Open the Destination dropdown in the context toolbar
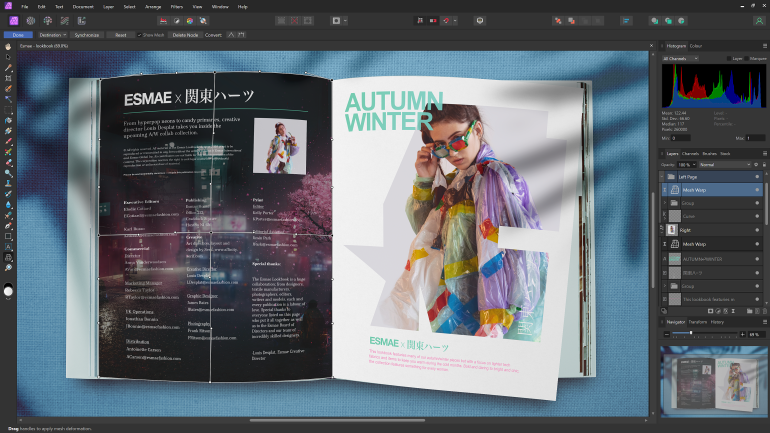The image size is (770, 433). [53, 35]
